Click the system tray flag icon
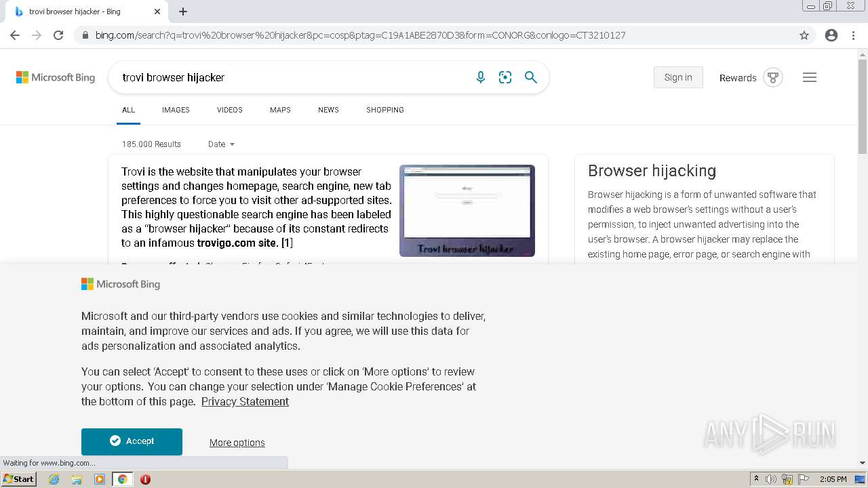The height and width of the screenshot is (488, 868). click(804, 479)
